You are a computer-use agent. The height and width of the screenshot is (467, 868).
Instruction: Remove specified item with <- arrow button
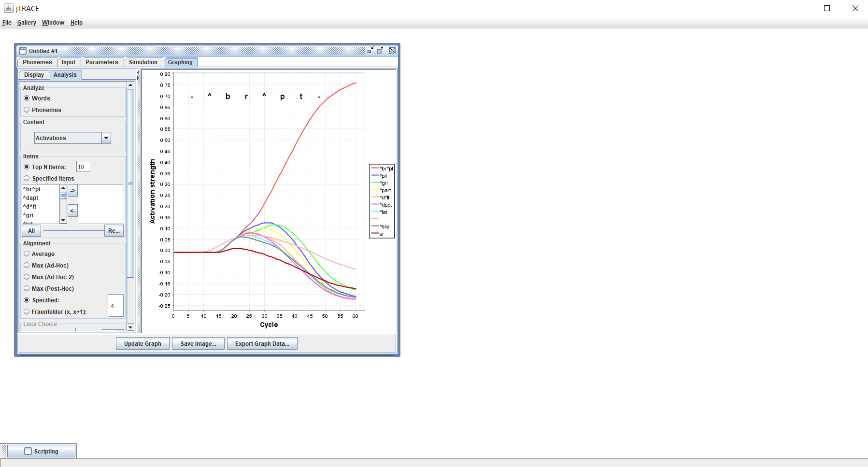(72, 211)
